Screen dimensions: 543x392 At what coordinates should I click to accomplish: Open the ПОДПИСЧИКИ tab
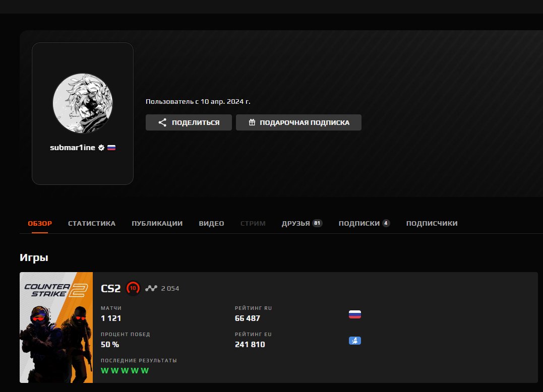click(x=432, y=223)
